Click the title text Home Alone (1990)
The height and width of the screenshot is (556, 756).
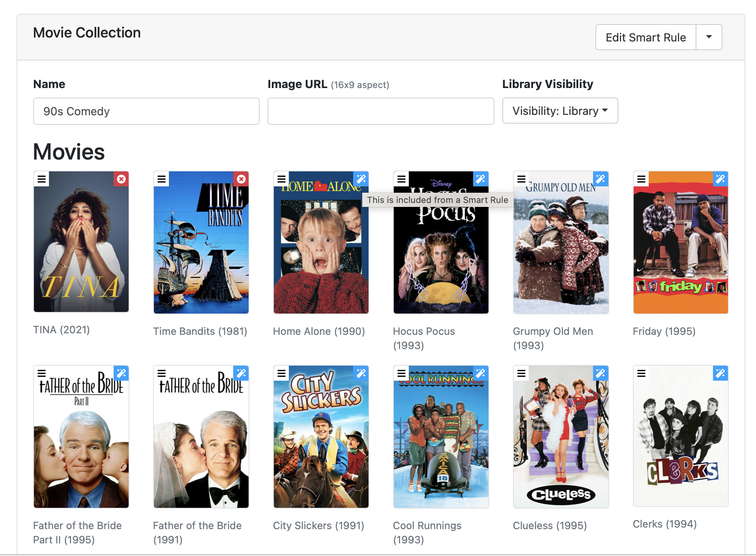tap(319, 331)
